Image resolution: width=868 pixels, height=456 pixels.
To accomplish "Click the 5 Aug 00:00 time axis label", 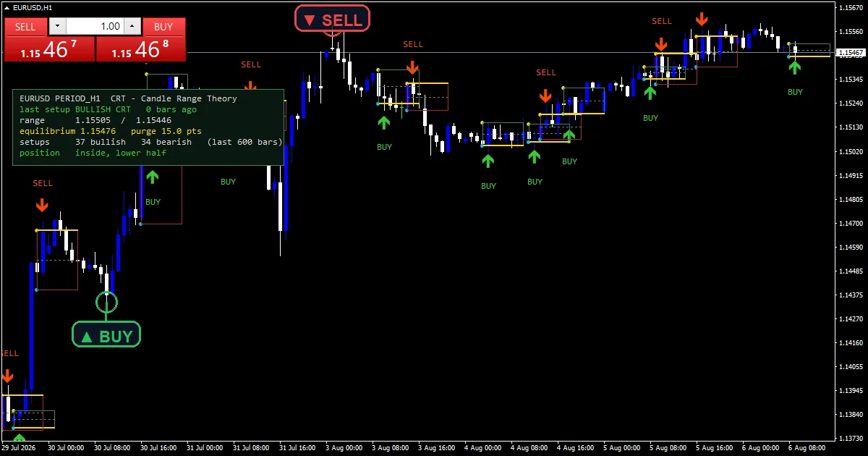I will tap(621, 448).
